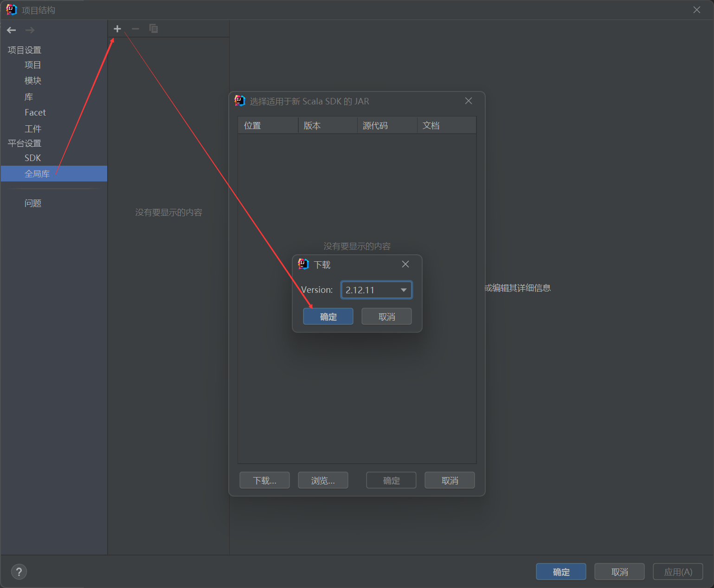Image resolution: width=714 pixels, height=588 pixels.
Task: Select 库 in the sidebar
Action: point(54,97)
